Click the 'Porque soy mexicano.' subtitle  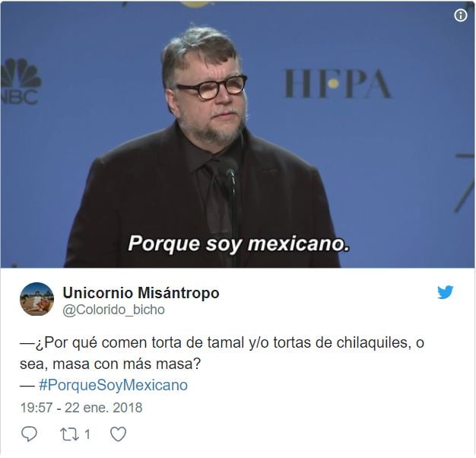pos(238,244)
